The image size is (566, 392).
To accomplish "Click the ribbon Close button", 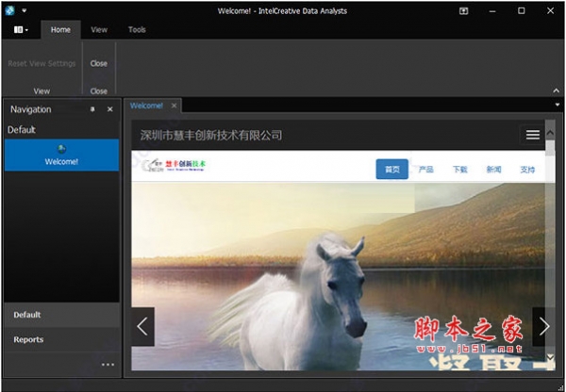I will (98, 63).
